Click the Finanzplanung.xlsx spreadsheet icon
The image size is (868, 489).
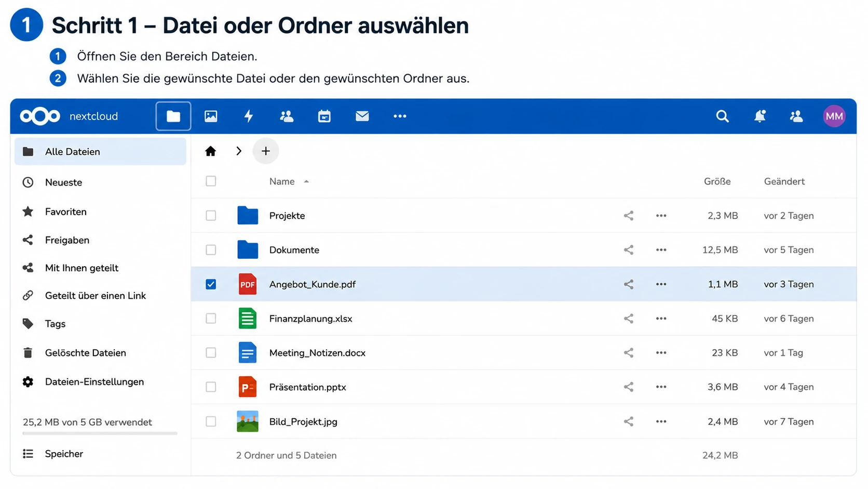(248, 319)
